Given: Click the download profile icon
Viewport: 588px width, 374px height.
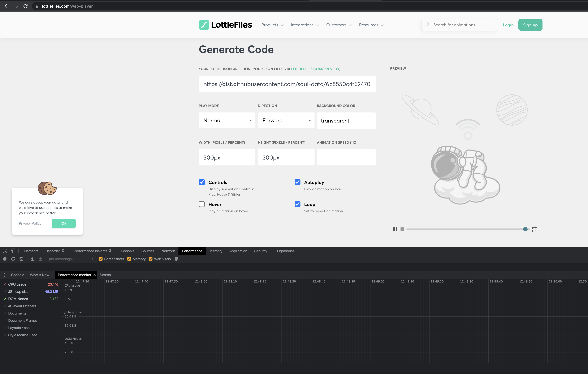Looking at the screenshot, I should point(40,259).
